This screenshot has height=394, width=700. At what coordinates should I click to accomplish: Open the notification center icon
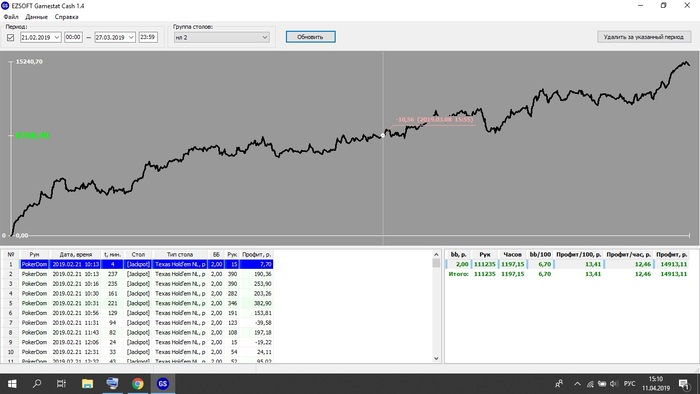(684, 384)
